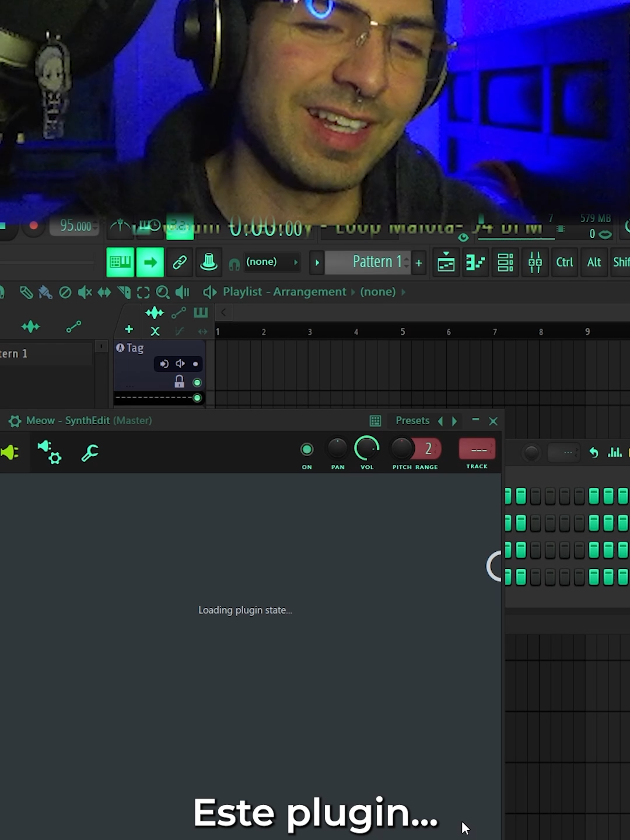
Task: Open the Playlist view icon
Action: (446, 262)
